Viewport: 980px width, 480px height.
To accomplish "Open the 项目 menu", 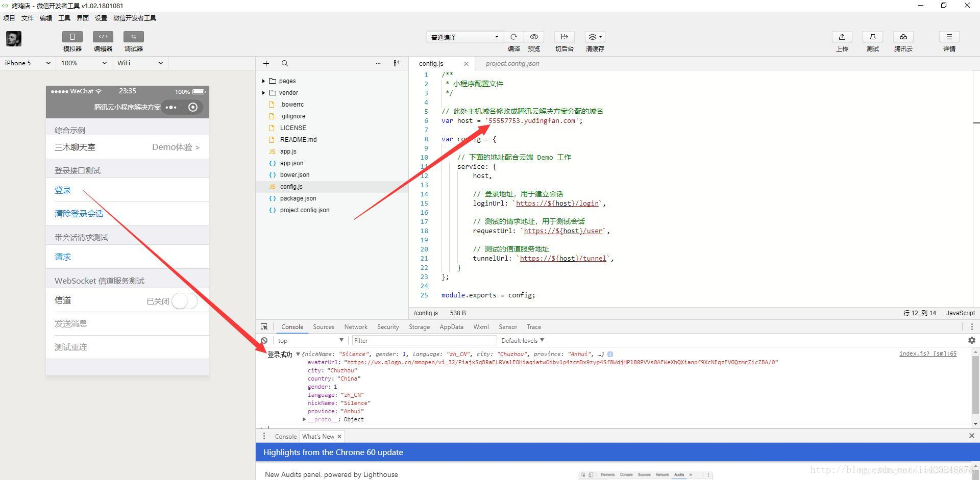I will coord(9,18).
